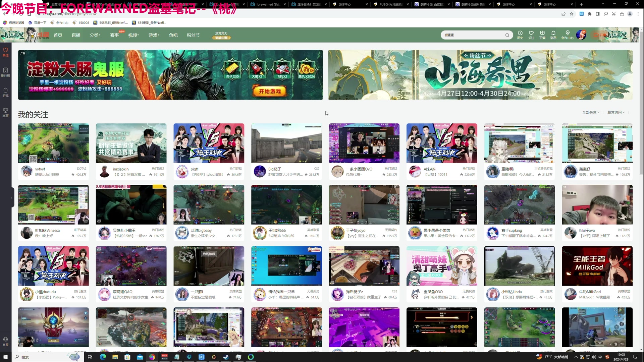Open the 全部关注 filter dropdown
The image size is (644, 362).
click(591, 112)
